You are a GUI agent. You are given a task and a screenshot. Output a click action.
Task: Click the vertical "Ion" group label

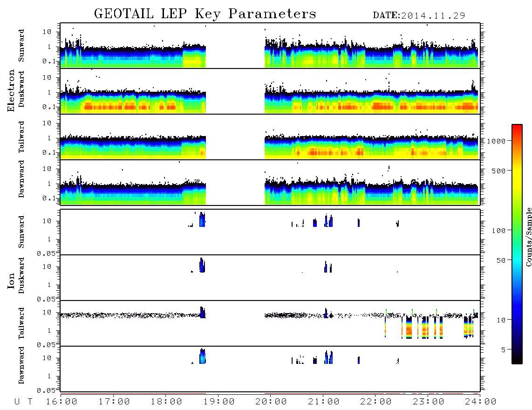coord(11,280)
